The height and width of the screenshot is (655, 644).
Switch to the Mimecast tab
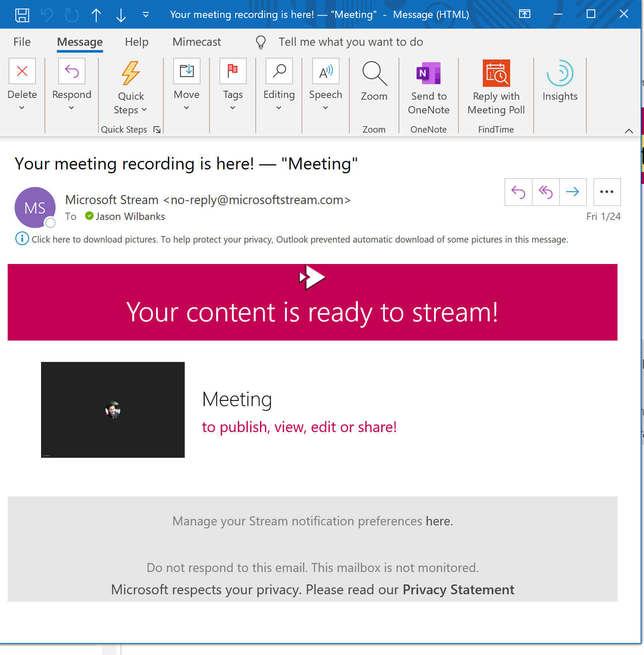(x=197, y=42)
